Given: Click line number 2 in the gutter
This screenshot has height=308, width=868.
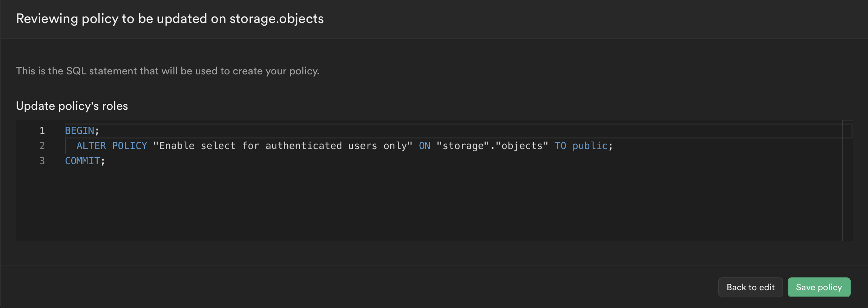Looking at the screenshot, I should (x=42, y=146).
